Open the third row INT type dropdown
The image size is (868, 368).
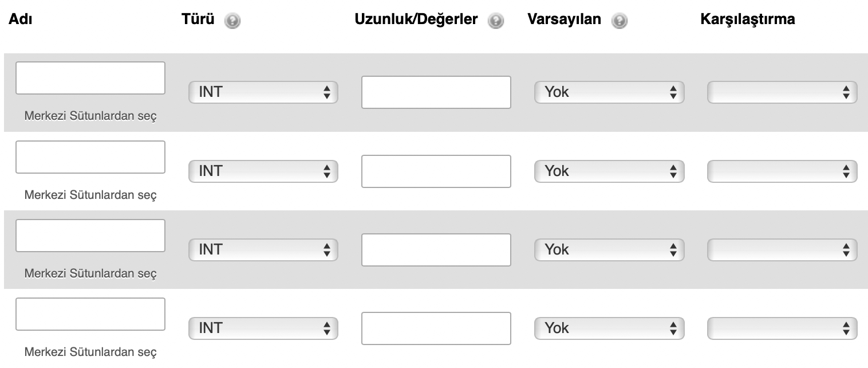[263, 249]
